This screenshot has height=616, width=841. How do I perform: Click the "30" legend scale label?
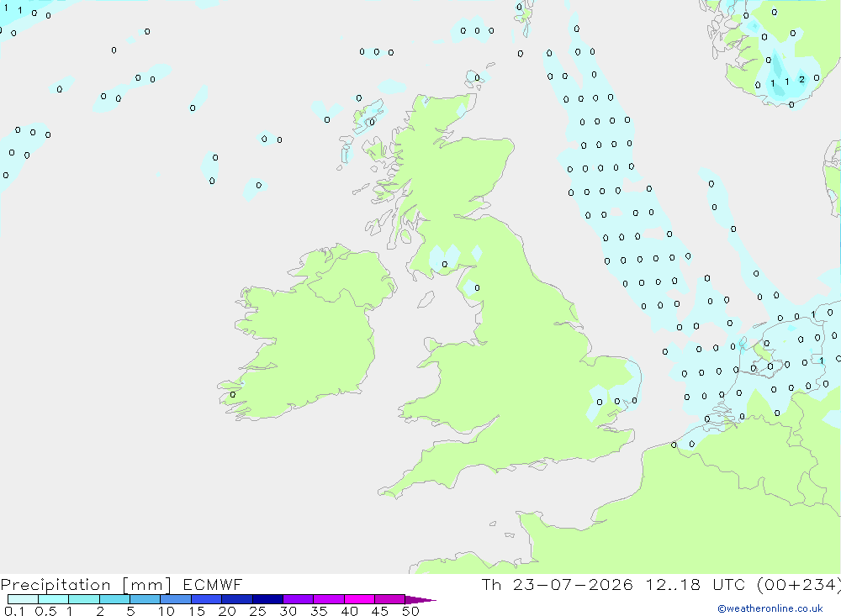point(288,611)
